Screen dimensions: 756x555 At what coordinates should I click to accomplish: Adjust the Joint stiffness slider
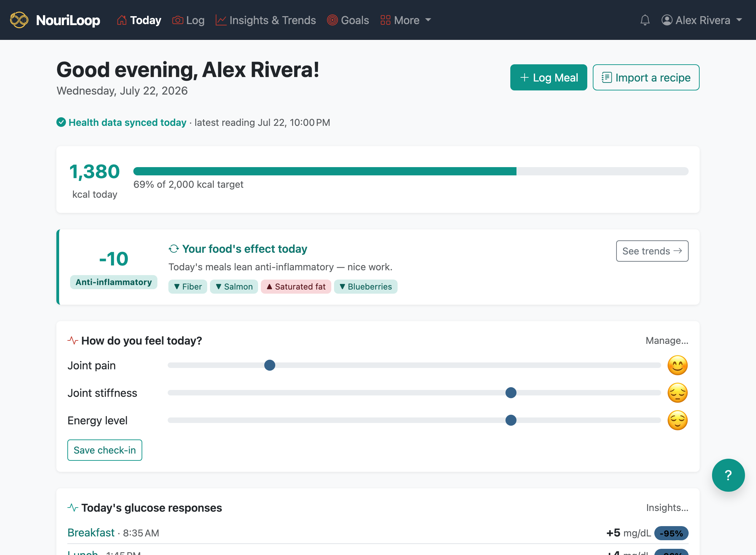coord(414,393)
